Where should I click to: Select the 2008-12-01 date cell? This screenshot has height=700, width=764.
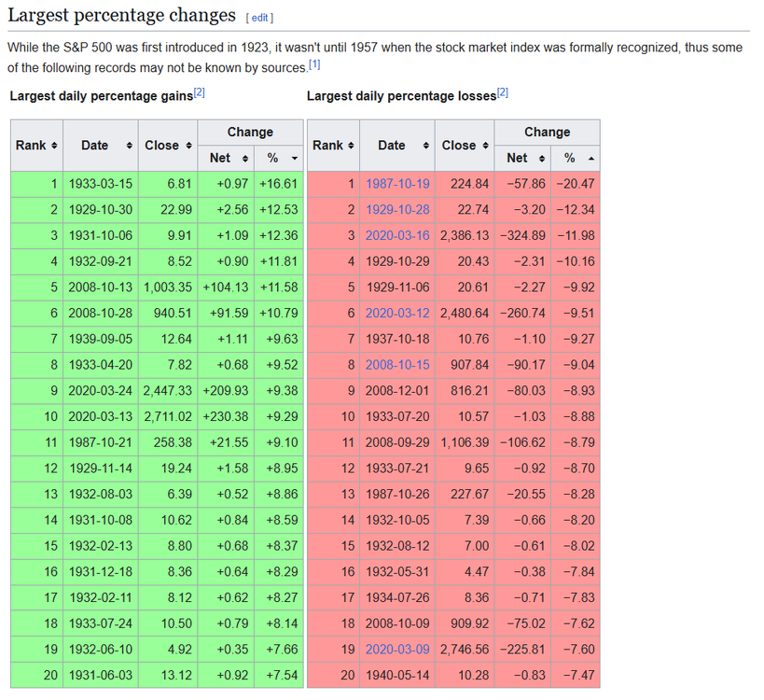[397, 390]
